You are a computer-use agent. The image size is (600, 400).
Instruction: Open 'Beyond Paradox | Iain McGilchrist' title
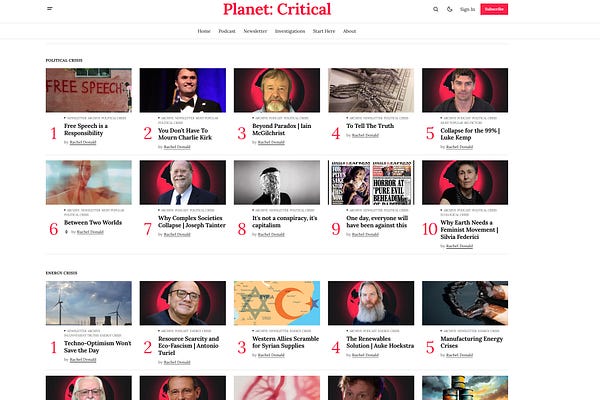(x=282, y=129)
